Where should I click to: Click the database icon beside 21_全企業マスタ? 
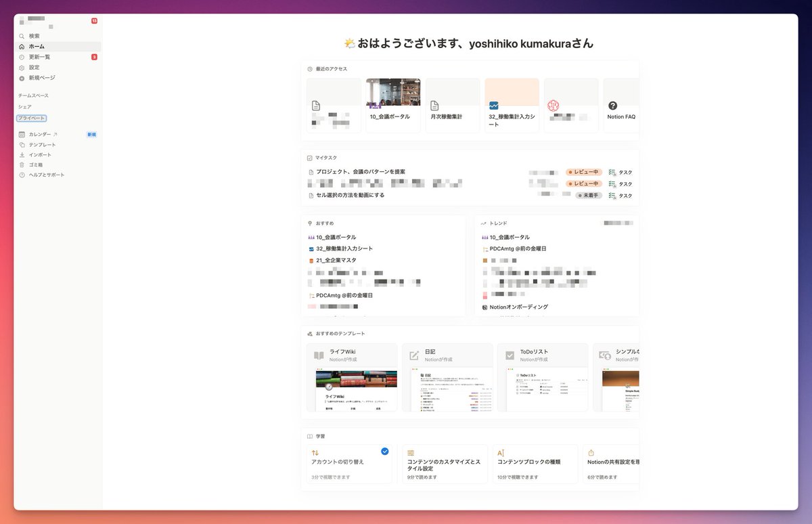[311, 260]
